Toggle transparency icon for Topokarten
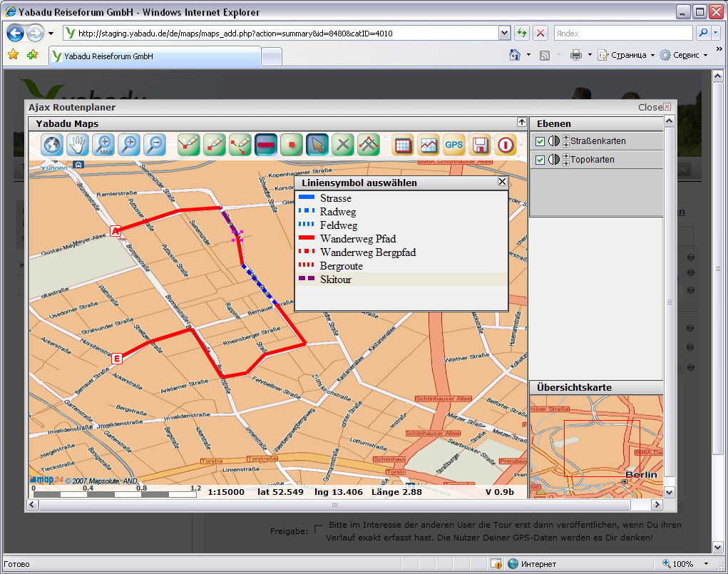Viewport: 728px width, 574px height. pyautogui.click(x=553, y=159)
